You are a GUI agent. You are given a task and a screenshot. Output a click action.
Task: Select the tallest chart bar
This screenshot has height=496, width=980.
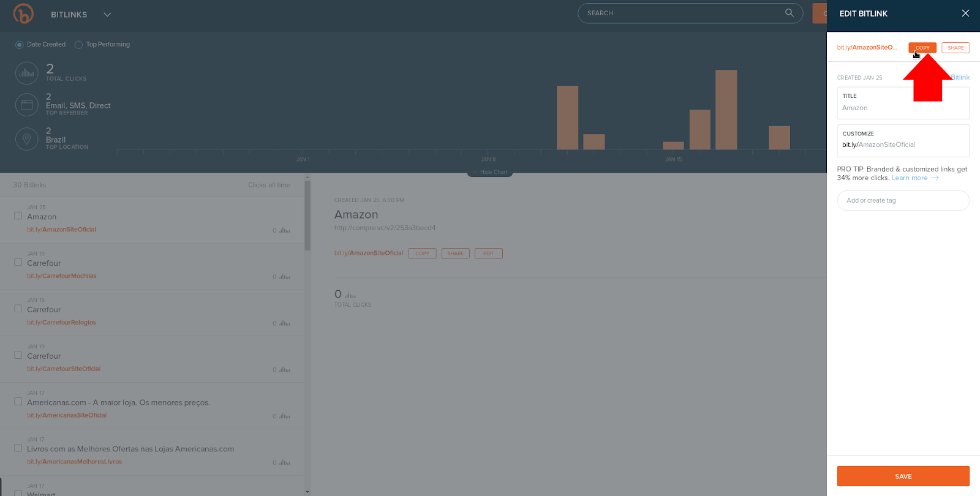726,110
